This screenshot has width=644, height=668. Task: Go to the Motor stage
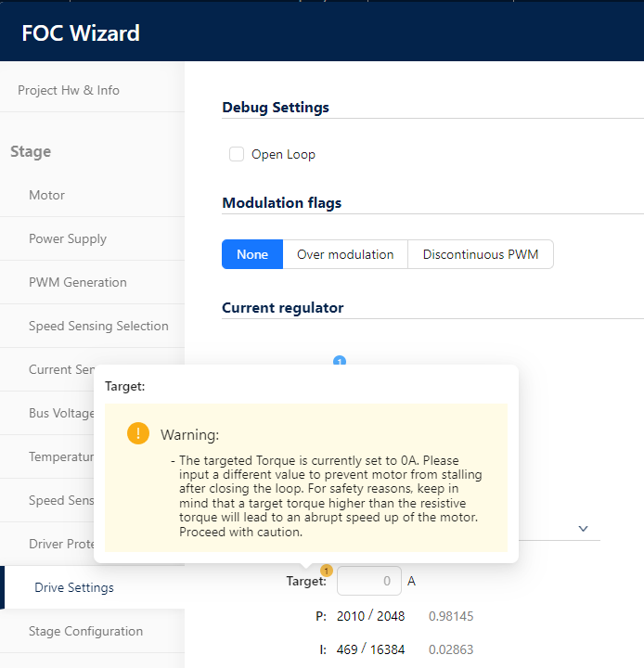click(47, 195)
